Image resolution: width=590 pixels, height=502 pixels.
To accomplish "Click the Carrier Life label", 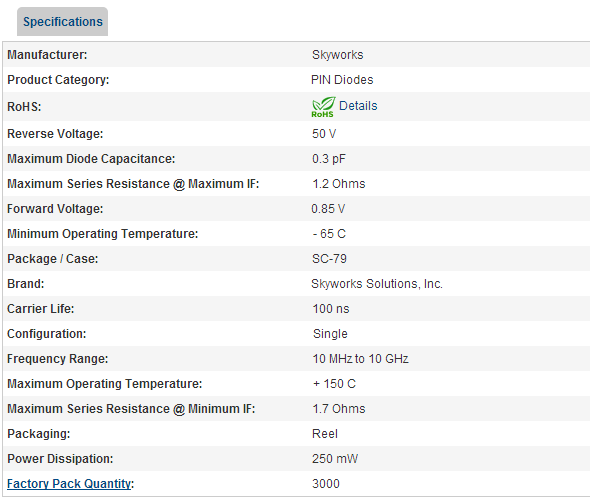I will coord(41,309).
